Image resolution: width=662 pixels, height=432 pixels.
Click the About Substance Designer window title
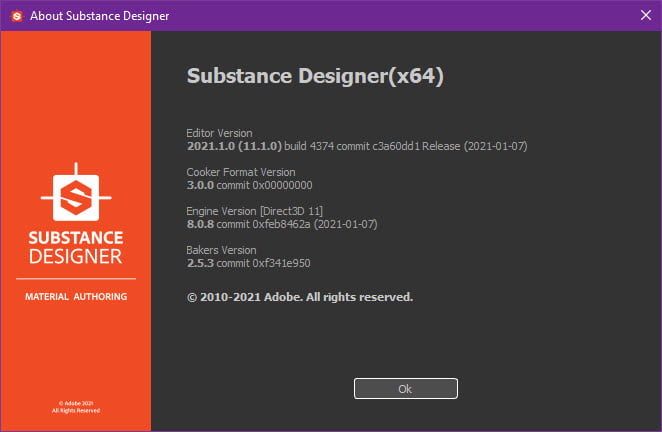coord(99,16)
